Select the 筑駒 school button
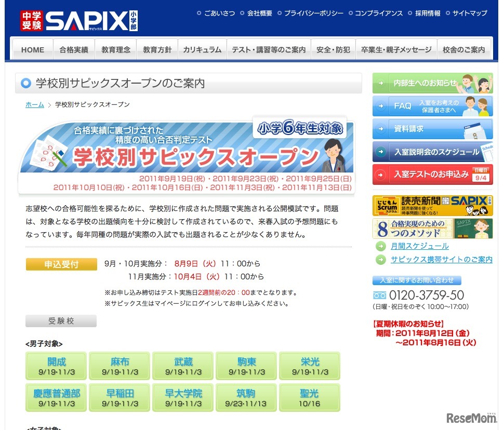 (246, 398)
